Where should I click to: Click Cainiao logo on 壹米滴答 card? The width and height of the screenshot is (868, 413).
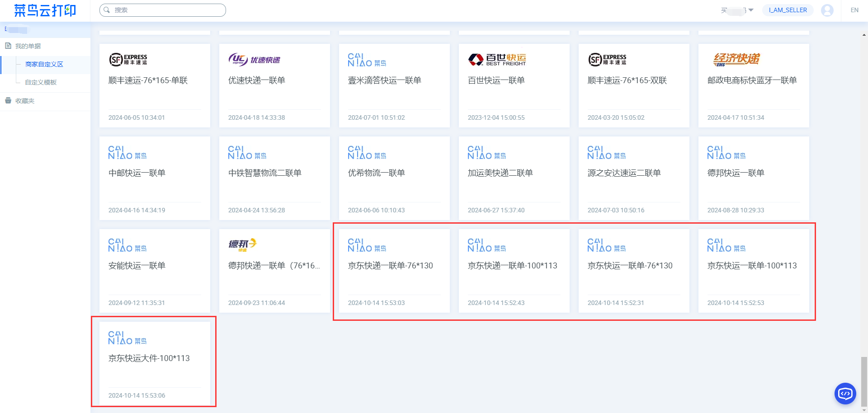click(367, 60)
